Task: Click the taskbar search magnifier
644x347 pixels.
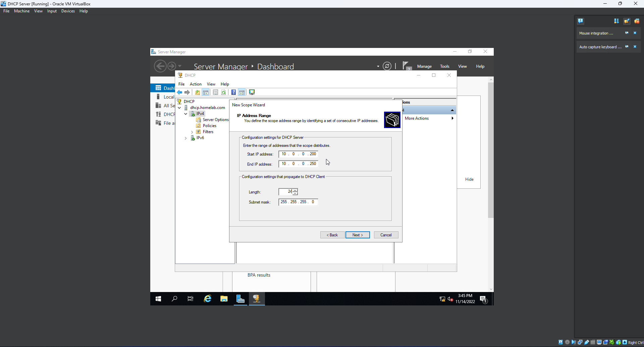Action: coord(174,299)
